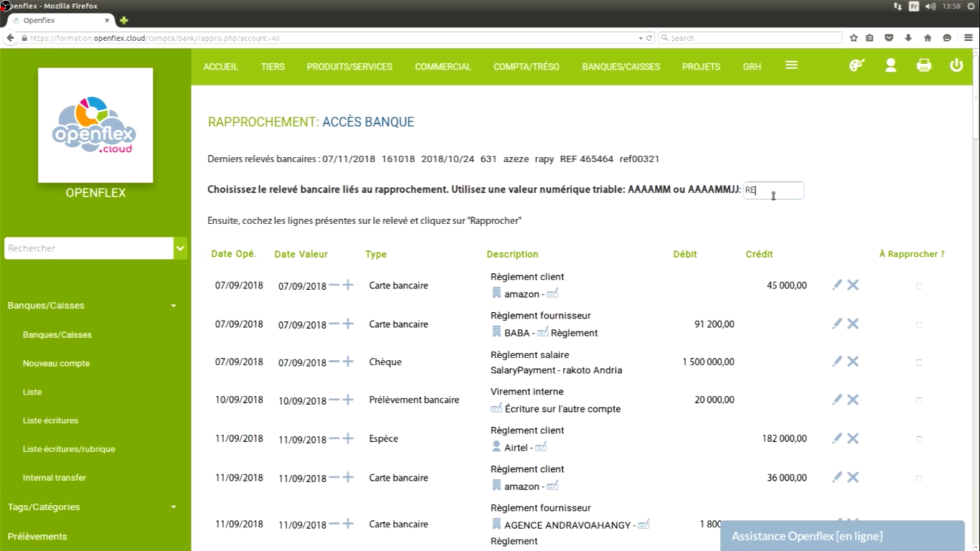Edit the 45 000,00 amazon entry with pencil
This screenshot has height=551, width=980.
pyautogui.click(x=837, y=285)
